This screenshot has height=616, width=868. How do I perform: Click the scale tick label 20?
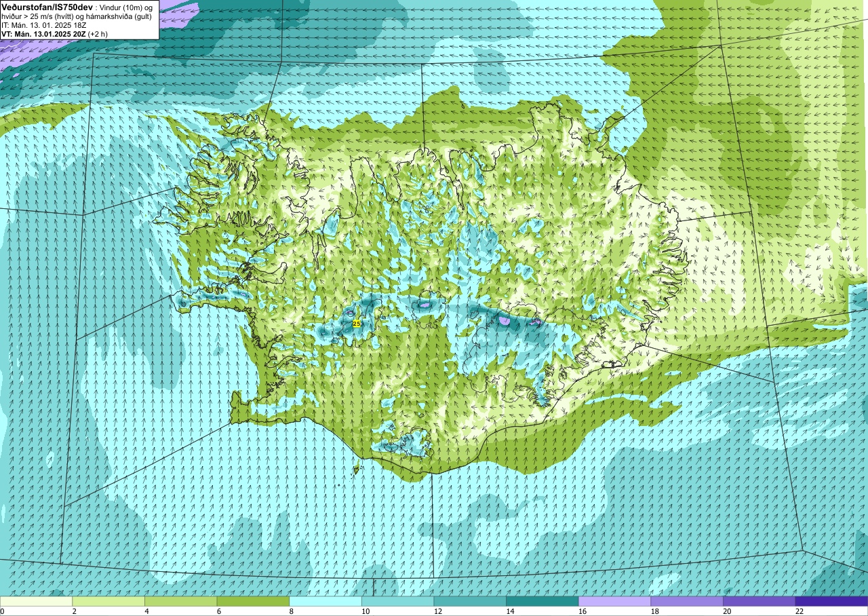point(727,611)
